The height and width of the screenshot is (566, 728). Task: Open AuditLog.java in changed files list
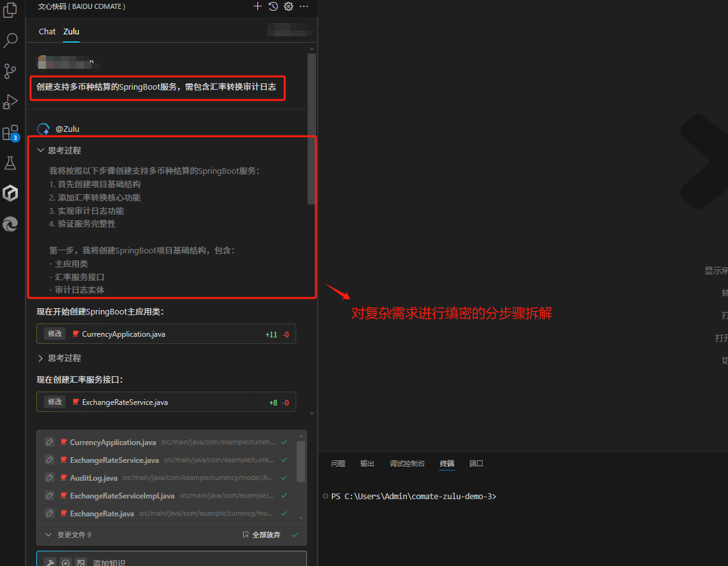click(x=94, y=478)
